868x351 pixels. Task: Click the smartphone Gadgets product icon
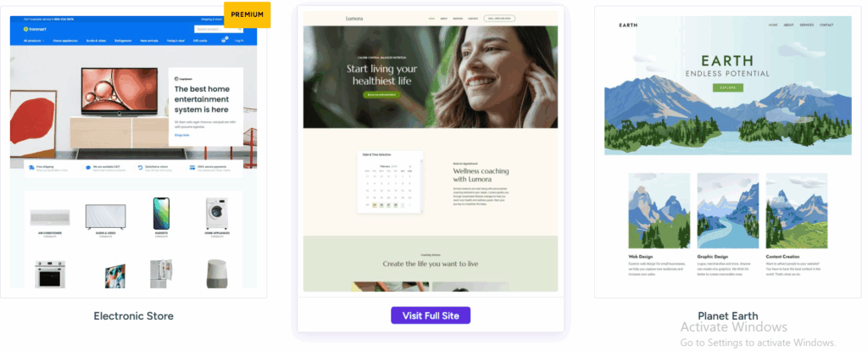pyautogui.click(x=161, y=214)
